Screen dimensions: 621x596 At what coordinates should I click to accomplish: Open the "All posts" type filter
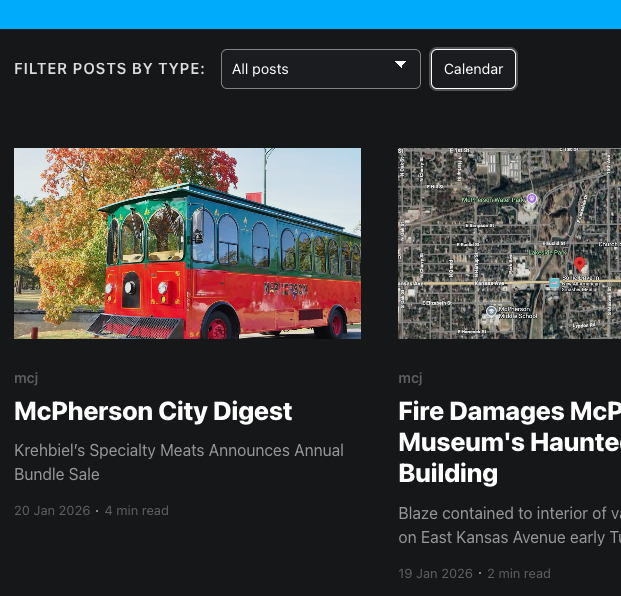(x=320, y=69)
